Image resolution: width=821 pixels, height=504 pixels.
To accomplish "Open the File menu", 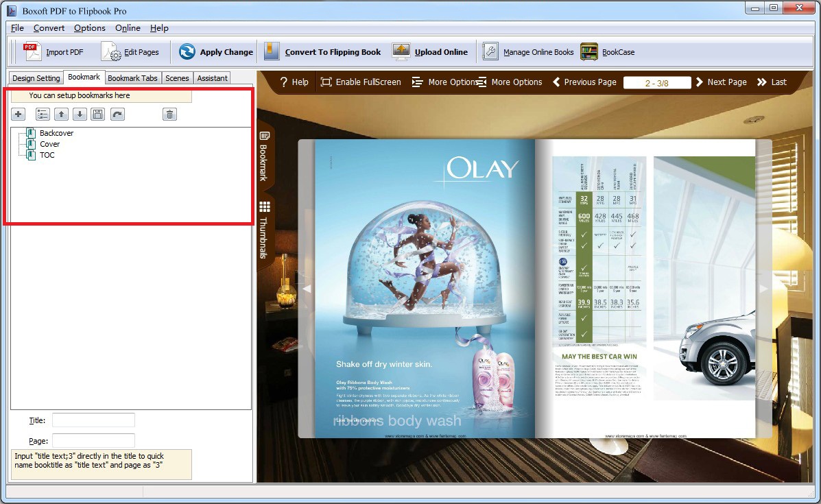I will tap(17, 27).
